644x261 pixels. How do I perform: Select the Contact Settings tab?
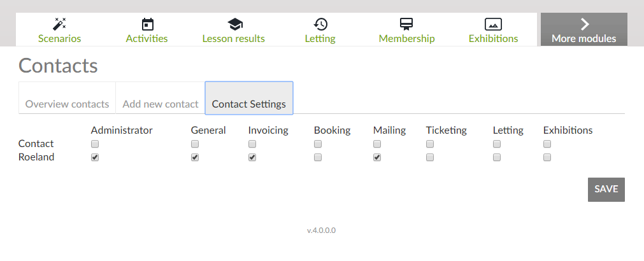tap(248, 104)
